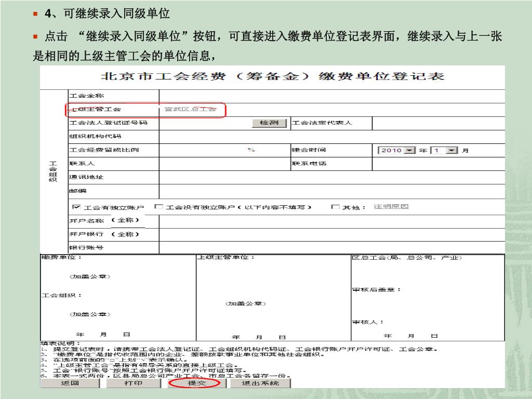Click the form title 北京市工会经费缴费单位登记表
The height and width of the screenshot is (399, 532).
pos(272,76)
